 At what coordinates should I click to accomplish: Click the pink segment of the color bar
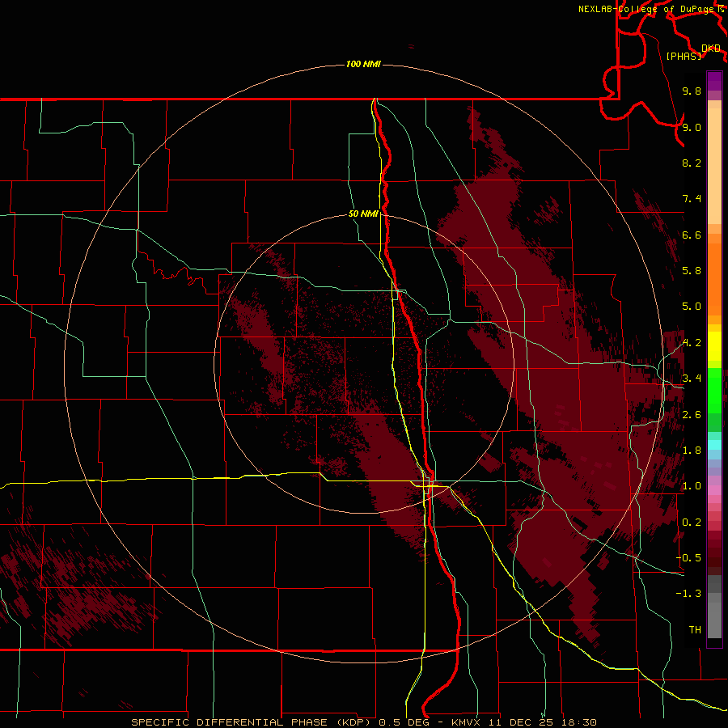[714, 490]
